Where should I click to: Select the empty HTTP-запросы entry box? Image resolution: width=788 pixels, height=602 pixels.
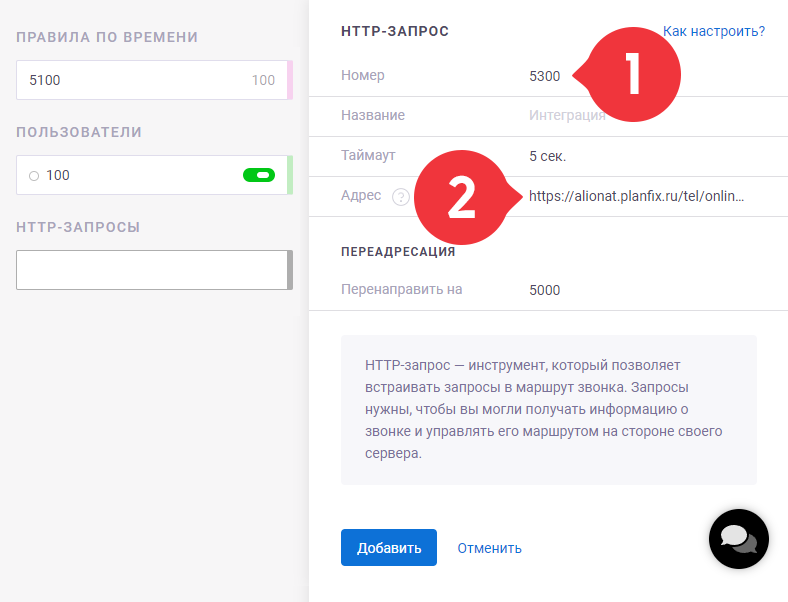point(154,270)
